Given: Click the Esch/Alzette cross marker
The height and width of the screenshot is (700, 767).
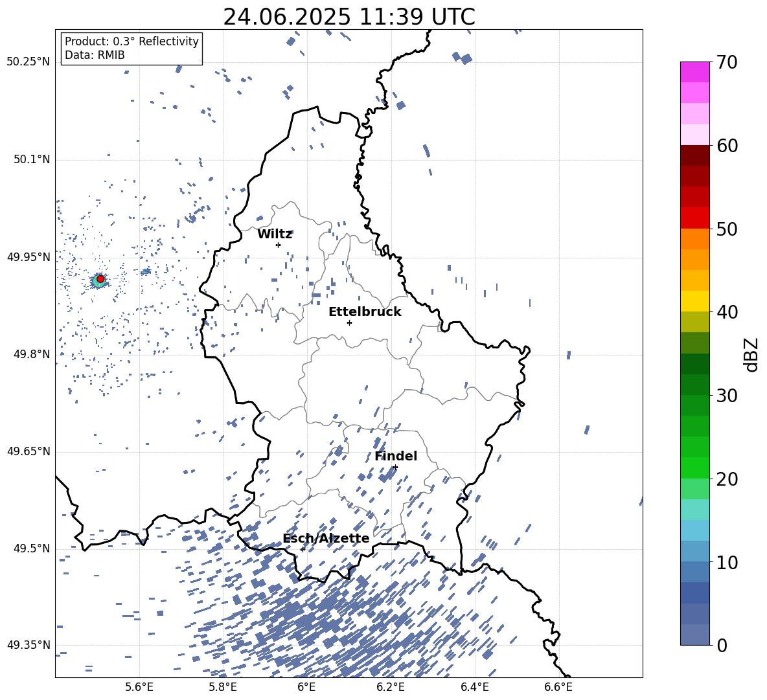Looking at the screenshot, I should coord(303,549).
